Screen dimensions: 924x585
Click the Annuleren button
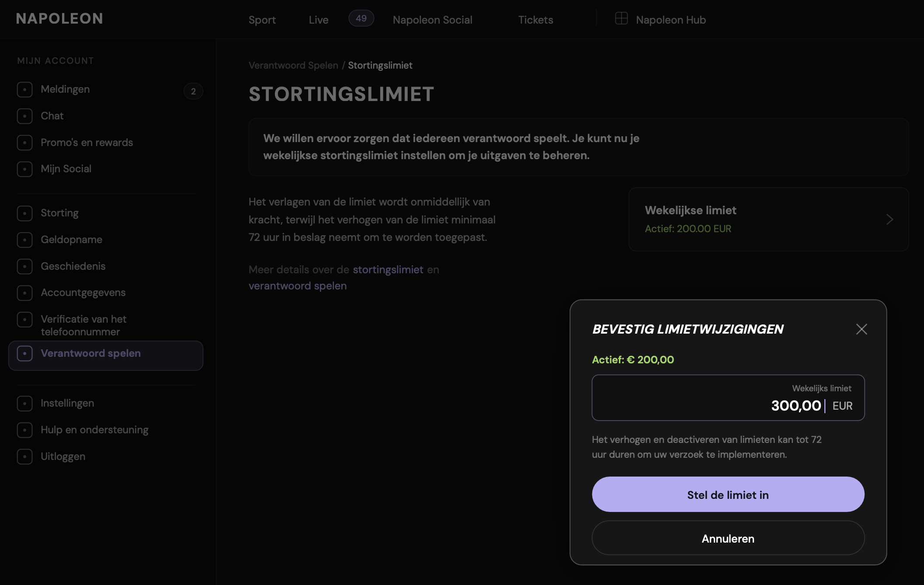(x=728, y=538)
